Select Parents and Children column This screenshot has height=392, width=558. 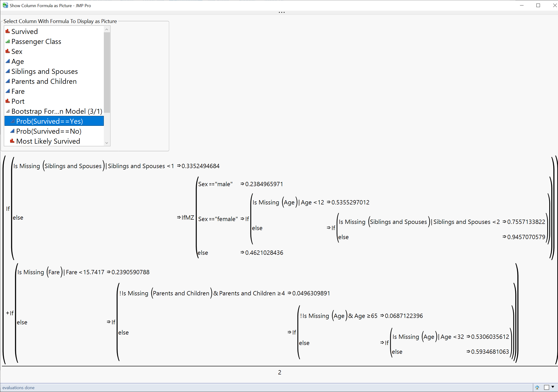(44, 81)
